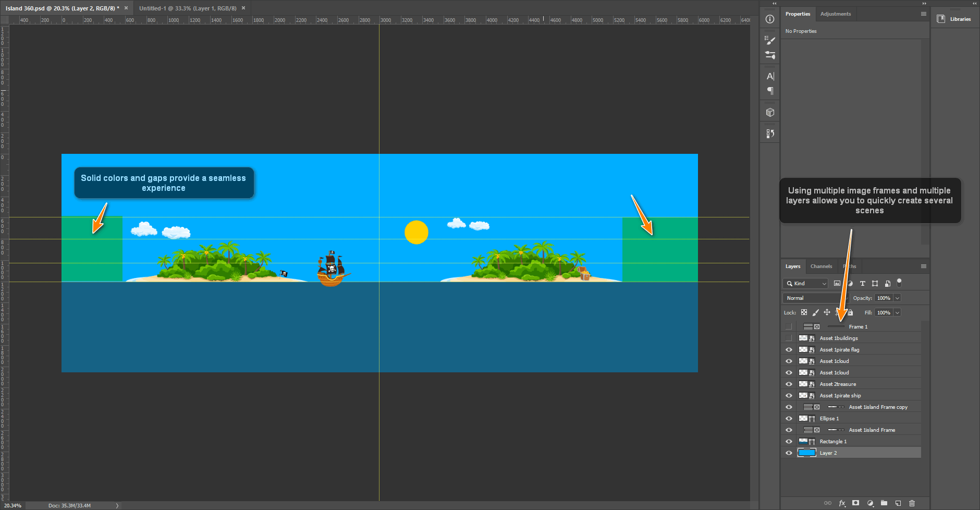Open the 3D panel cube icon
Viewport: 980px width, 510px height.
tap(770, 113)
